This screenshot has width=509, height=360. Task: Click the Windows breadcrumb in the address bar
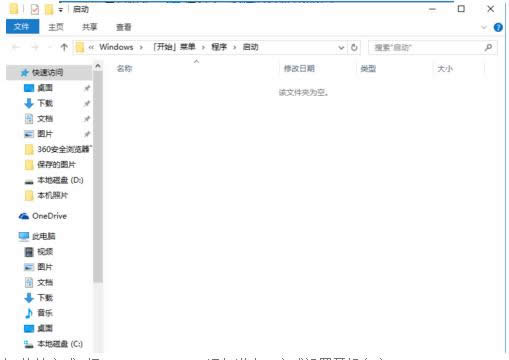pyautogui.click(x=116, y=47)
